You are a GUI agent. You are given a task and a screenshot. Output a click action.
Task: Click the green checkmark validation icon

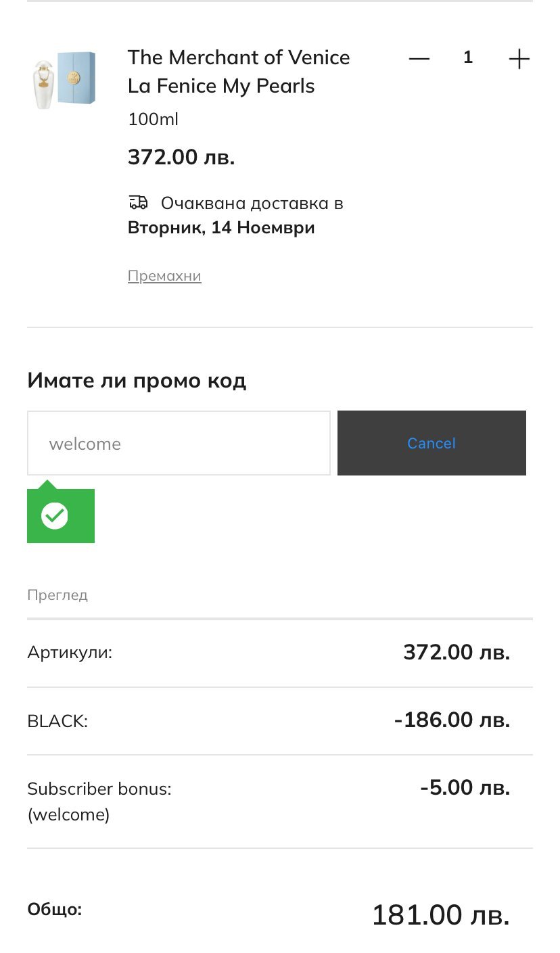pyautogui.click(x=55, y=516)
